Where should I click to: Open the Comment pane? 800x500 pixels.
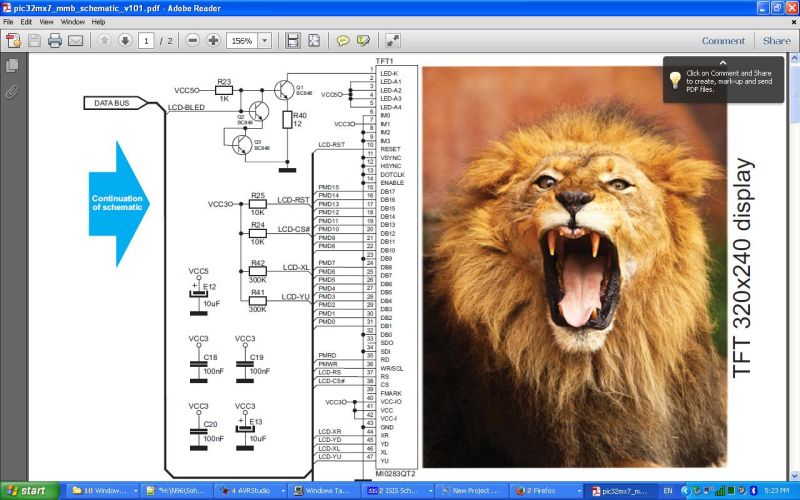tap(723, 41)
